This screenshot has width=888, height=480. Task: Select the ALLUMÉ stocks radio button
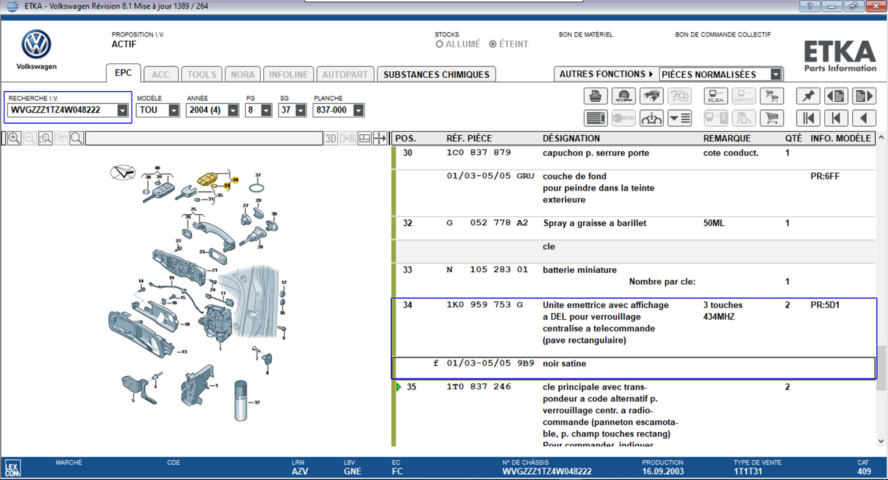point(439,44)
